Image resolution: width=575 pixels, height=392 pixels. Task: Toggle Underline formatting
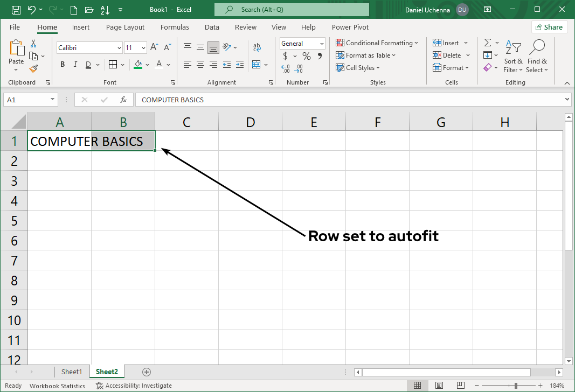click(87, 64)
